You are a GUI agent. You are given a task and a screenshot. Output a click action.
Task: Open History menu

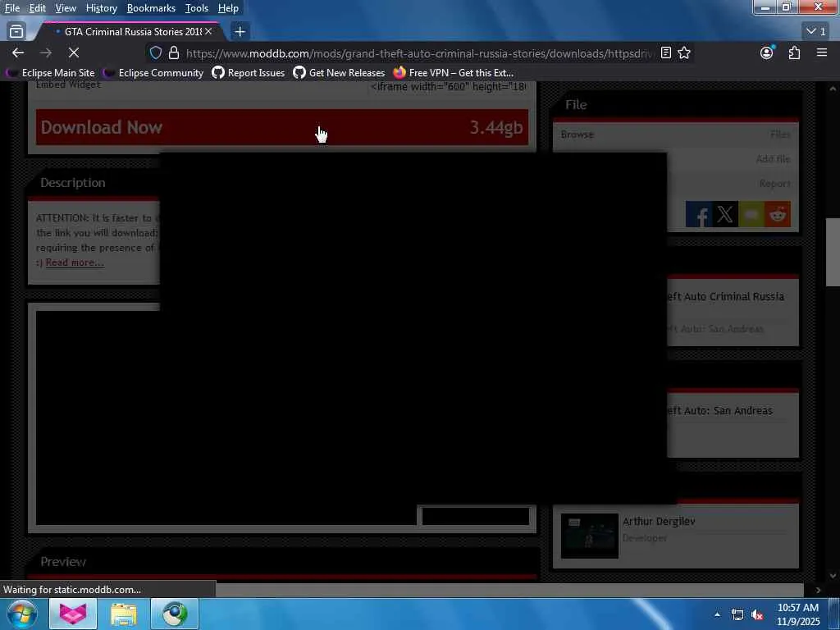101,8
